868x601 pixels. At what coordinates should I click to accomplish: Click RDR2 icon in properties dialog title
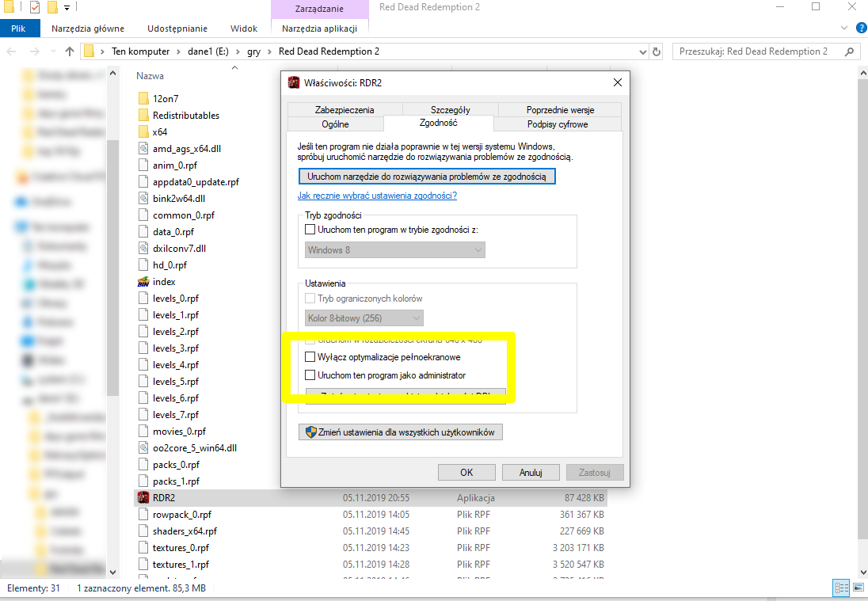[x=294, y=82]
